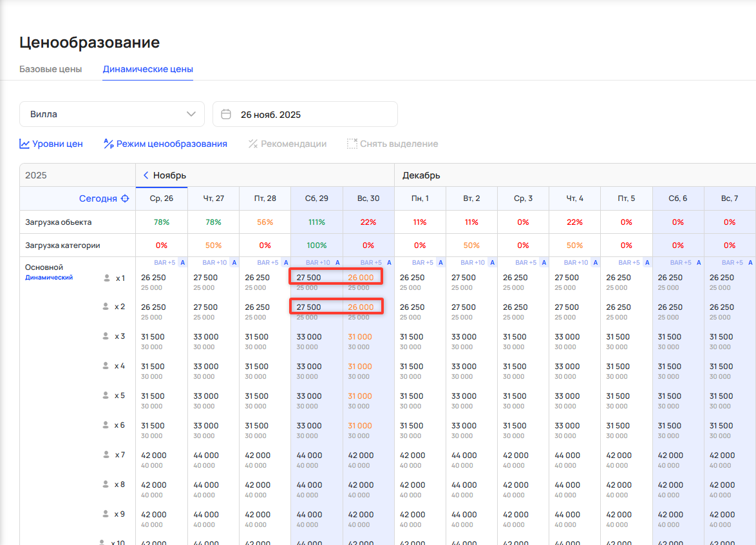Click the person icon for x1 guests
Screen dimensions: 756x545
[x=106, y=278]
